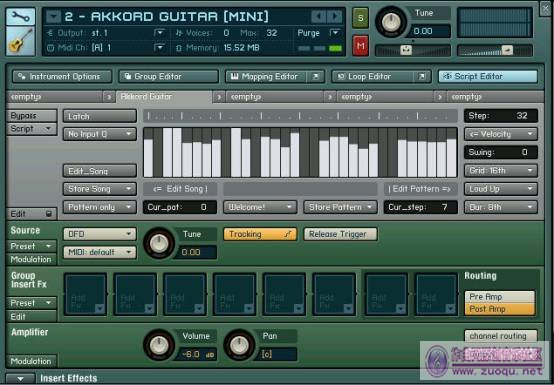Go to the next instrument with the right arrow
Screen dimensions: 554x385
tap(335, 16)
